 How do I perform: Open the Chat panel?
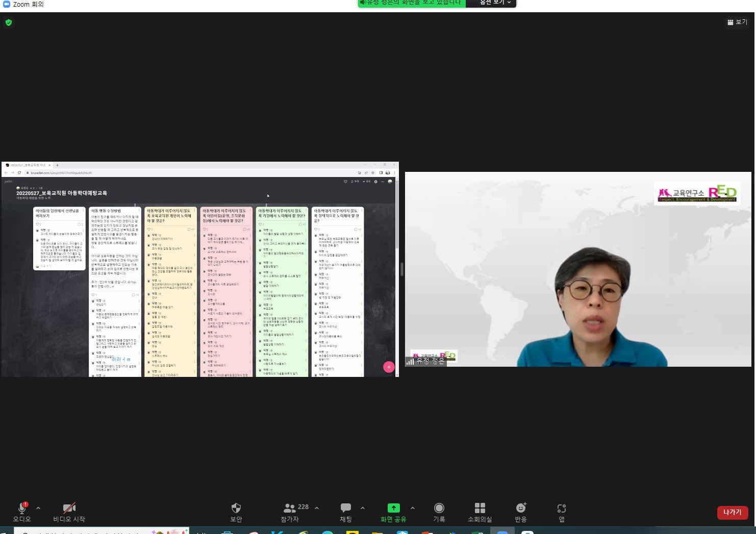point(345,511)
